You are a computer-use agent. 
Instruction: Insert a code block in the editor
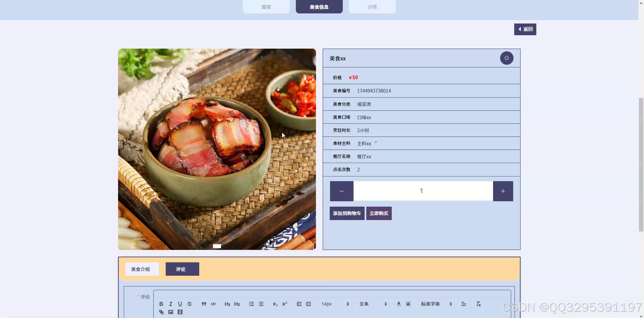point(213,304)
